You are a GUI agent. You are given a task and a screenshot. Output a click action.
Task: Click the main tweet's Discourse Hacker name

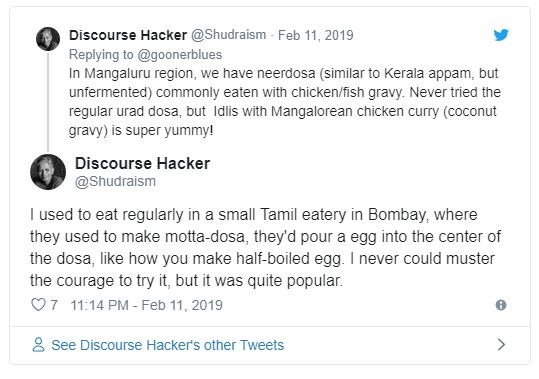tap(142, 163)
